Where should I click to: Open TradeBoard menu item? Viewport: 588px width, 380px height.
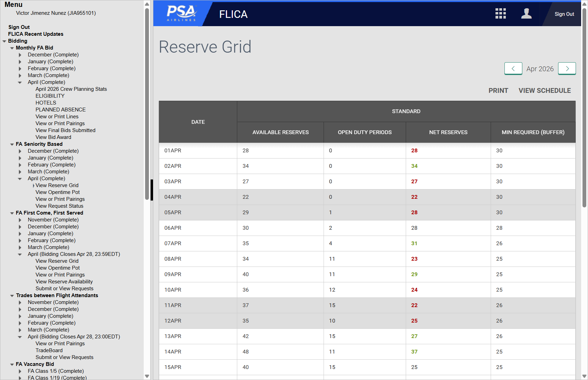[49, 350]
